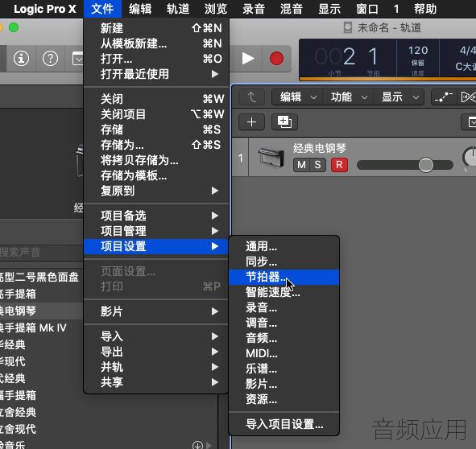Click the 搜索声音 search field

[x=41, y=252]
